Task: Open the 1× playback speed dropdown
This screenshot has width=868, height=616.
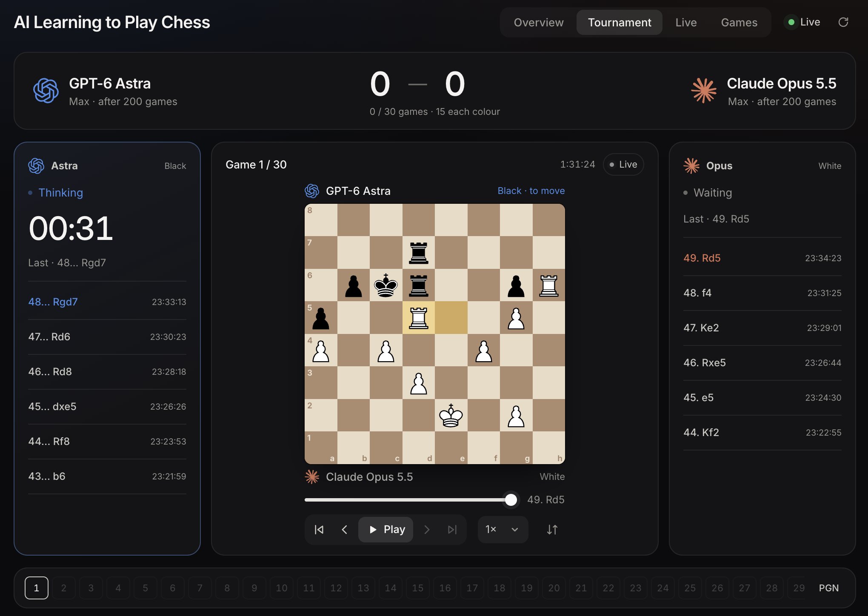Action: 503,530
